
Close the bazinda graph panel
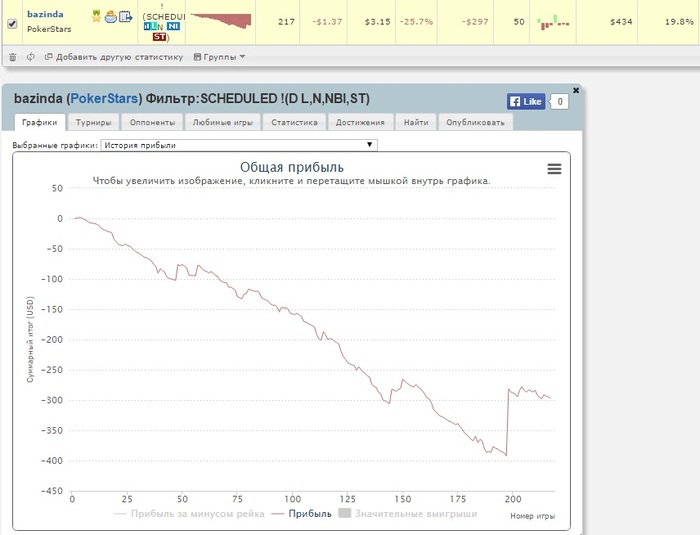tap(576, 91)
